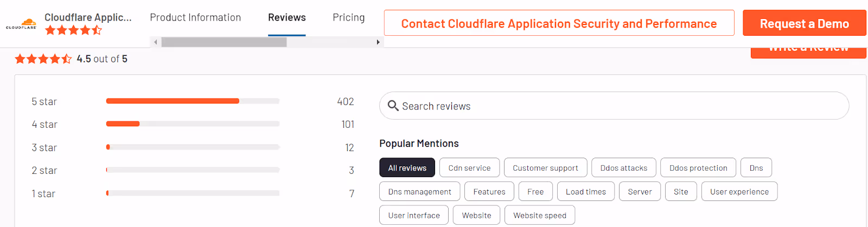Image resolution: width=868 pixels, height=227 pixels.
Task: Select the Website speed mention chip
Action: click(x=540, y=215)
